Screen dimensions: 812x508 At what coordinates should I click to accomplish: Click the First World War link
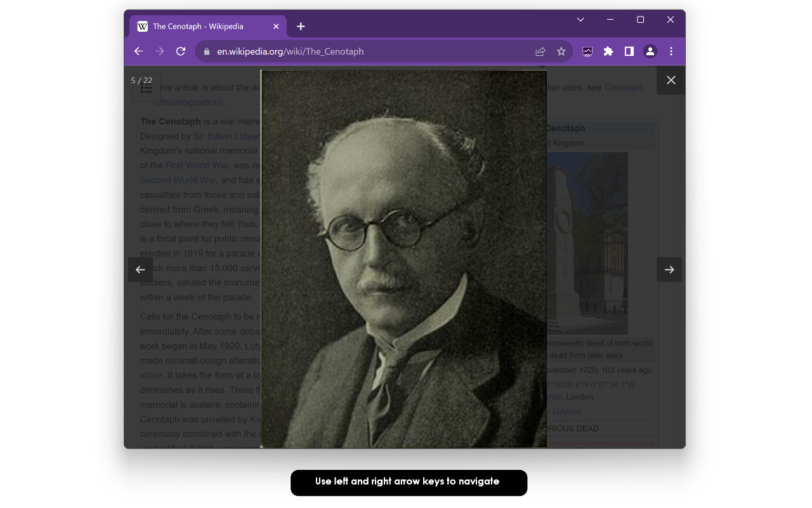click(x=197, y=165)
